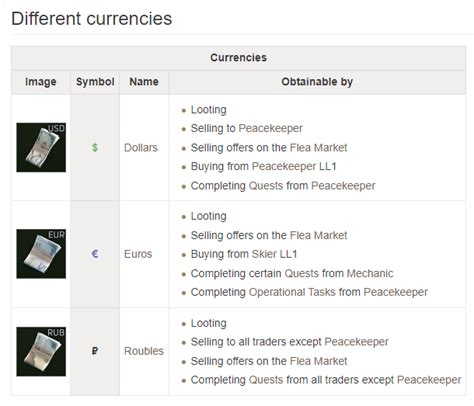Follow Peacekeeper link in Selling to Peacekeeper
Screen dimensions: 474x406
(x=271, y=128)
